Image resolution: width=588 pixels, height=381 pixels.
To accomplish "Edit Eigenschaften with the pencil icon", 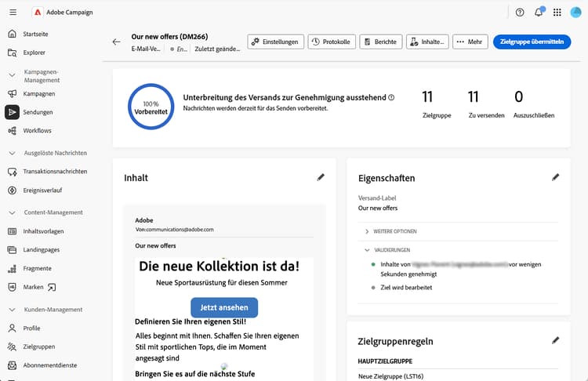I will tap(555, 177).
